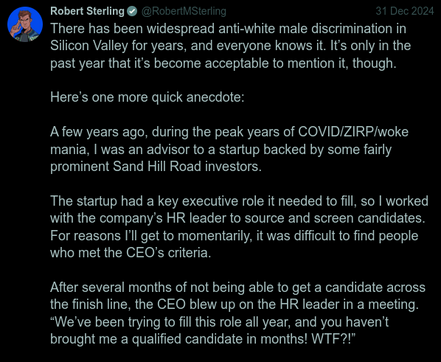Click the term 'COVID/ZIRP/woke'
Viewport: 441px width, 362px height.
click(x=353, y=132)
